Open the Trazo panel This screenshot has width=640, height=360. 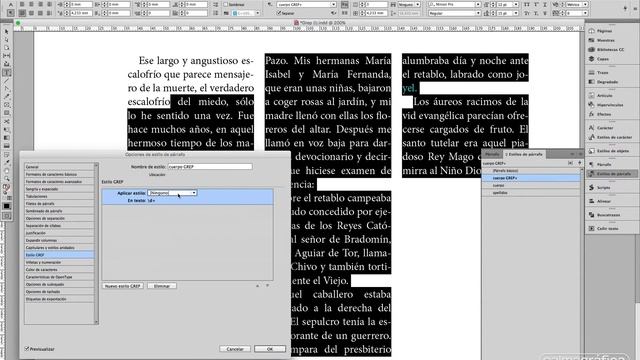(602, 73)
